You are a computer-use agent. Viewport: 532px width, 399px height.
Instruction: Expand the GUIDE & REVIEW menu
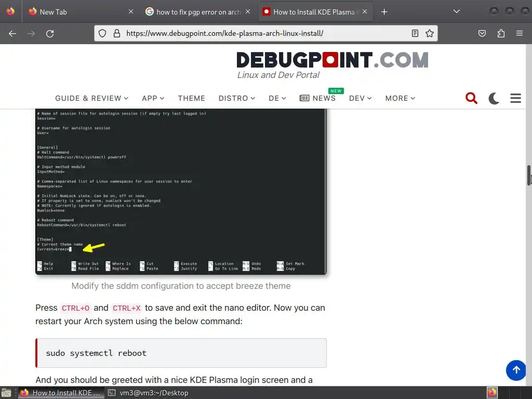[x=91, y=98]
